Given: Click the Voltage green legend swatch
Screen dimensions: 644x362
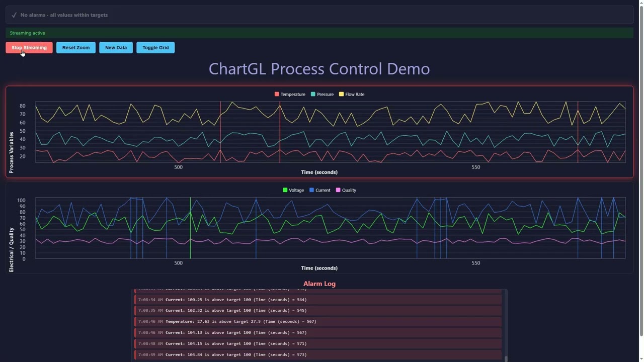Looking at the screenshot, I should (285, 190).
